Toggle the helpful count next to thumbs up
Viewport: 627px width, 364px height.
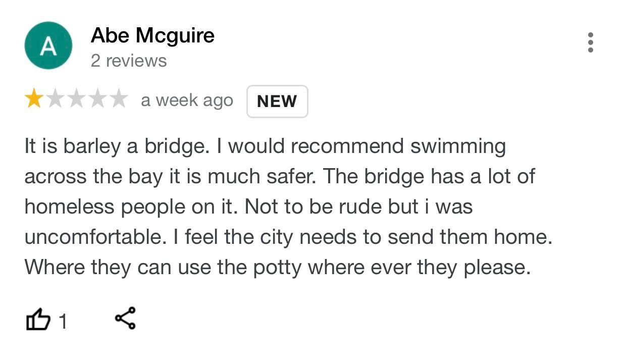point(64,320)
